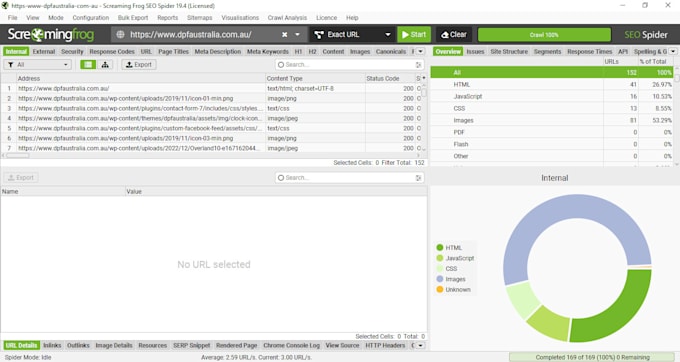Select the list view icon
Screen dimensions: 680x362
(88, 65)
